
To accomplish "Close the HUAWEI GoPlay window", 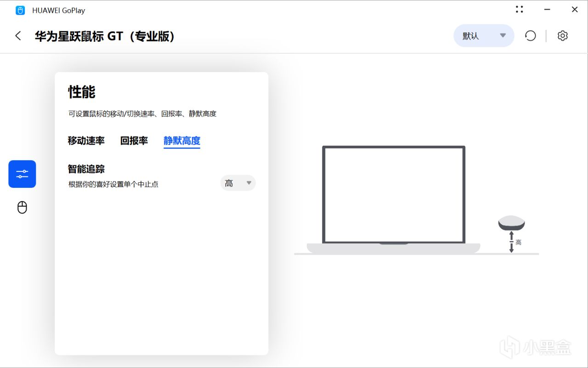I will click(575, 9).
